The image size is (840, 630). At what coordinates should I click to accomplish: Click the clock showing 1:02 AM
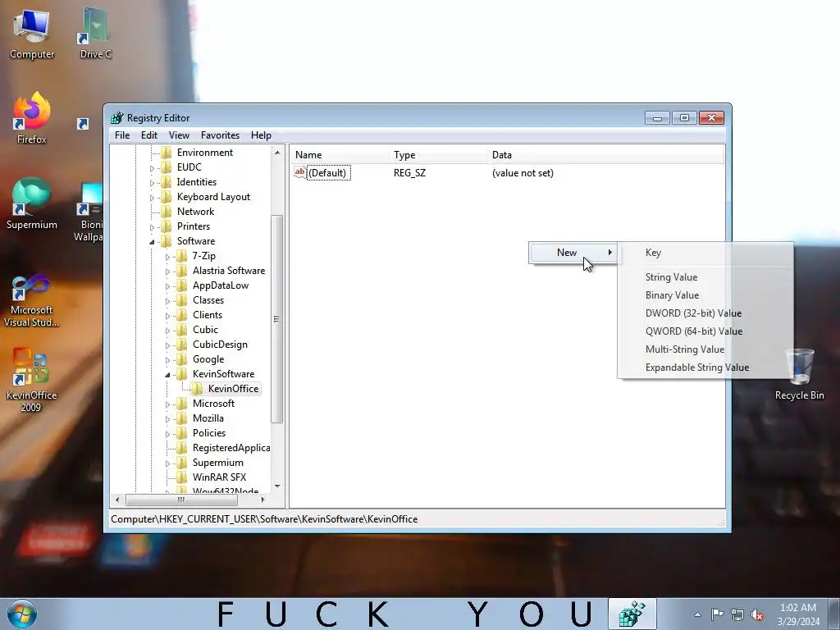797,614
